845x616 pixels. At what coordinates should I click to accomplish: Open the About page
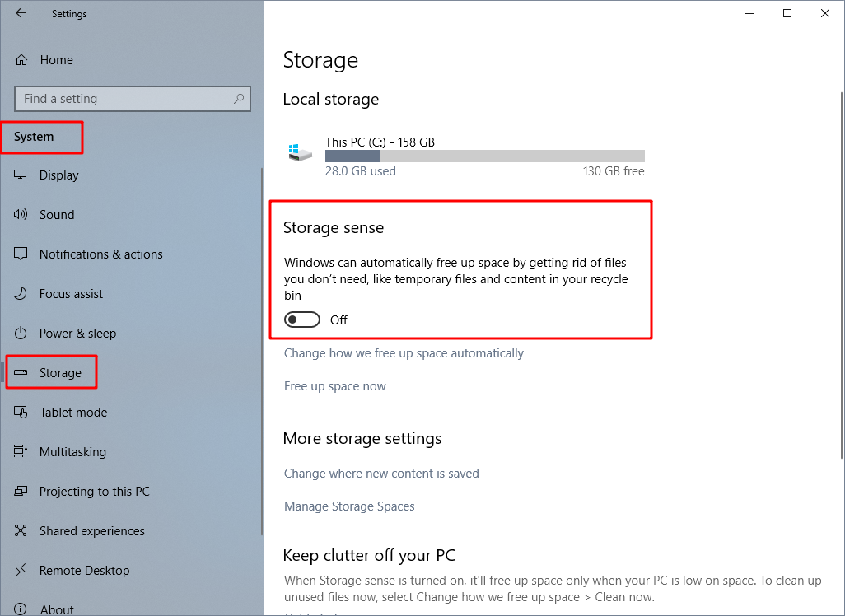[x=56, y=608]
